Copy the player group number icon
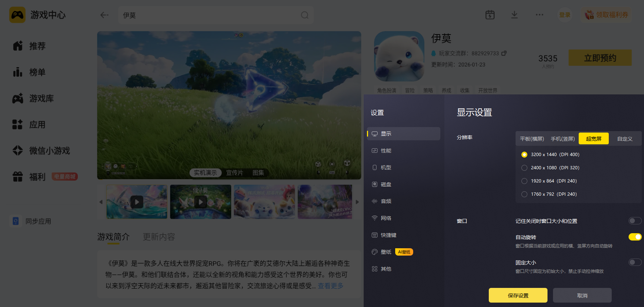 504,53
